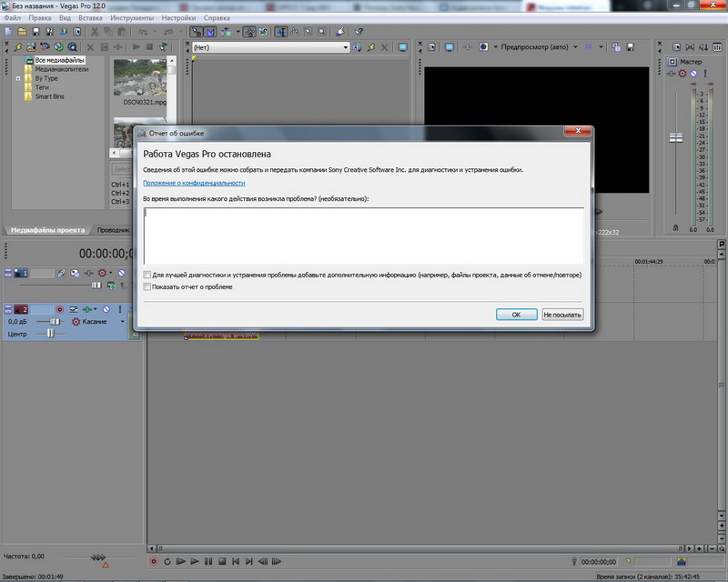Click the Record button in transport bar
The height and width of the screenshot is (582, 728).
pos(154,561)
